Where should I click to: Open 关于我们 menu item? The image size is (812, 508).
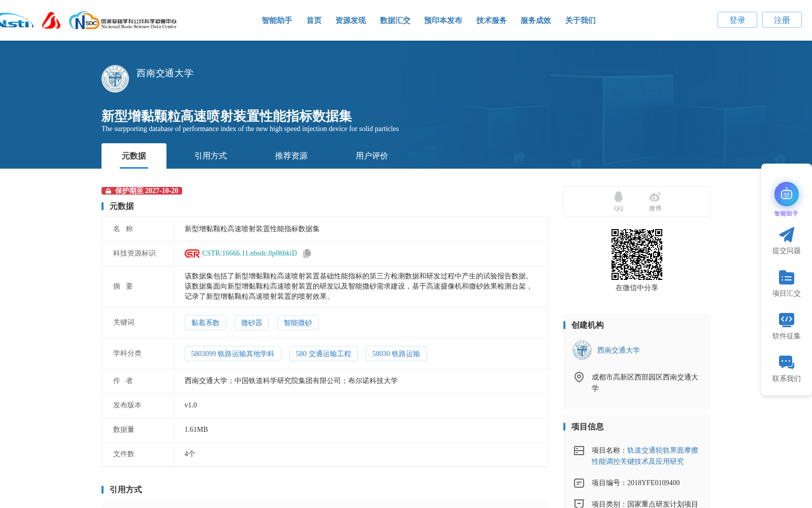coord(581,20)
